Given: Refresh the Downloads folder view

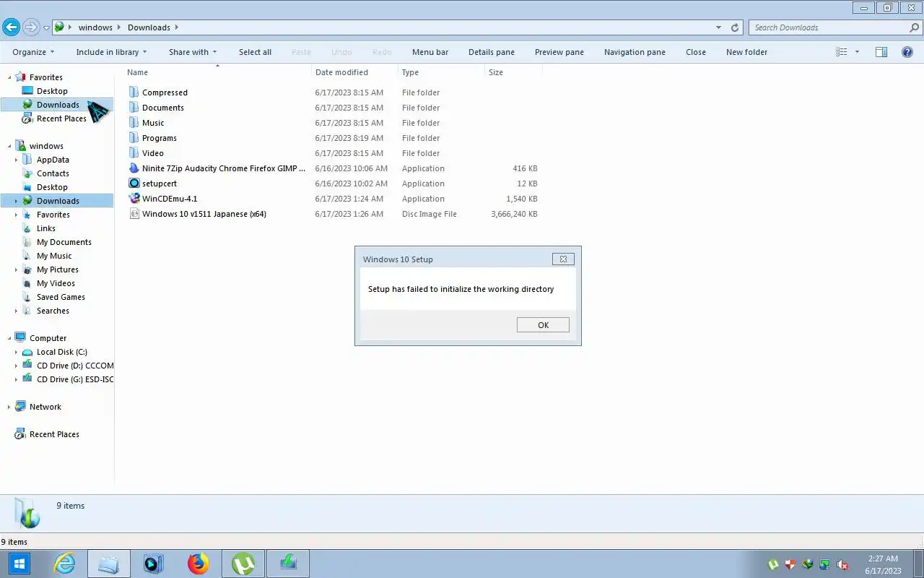Looking at the screenshot, I should pos(735,27).
